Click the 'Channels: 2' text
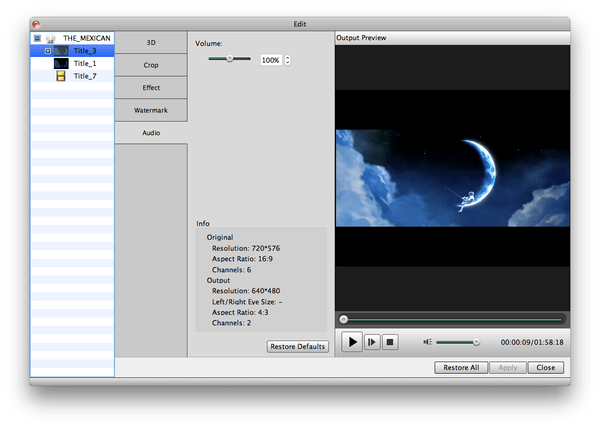Screen dimensions: 600x428 click(x=232, y=323)
